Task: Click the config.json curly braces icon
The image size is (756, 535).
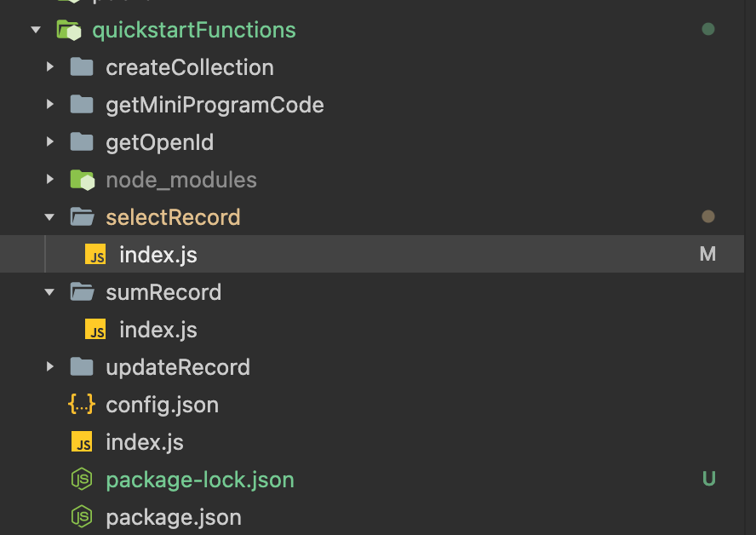Action: (81, 405)
